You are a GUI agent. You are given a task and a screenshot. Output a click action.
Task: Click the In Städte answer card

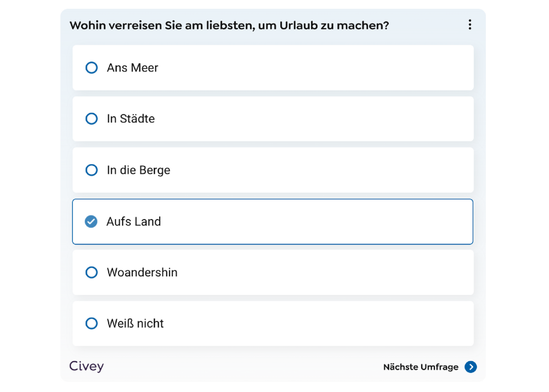(273, 119)
